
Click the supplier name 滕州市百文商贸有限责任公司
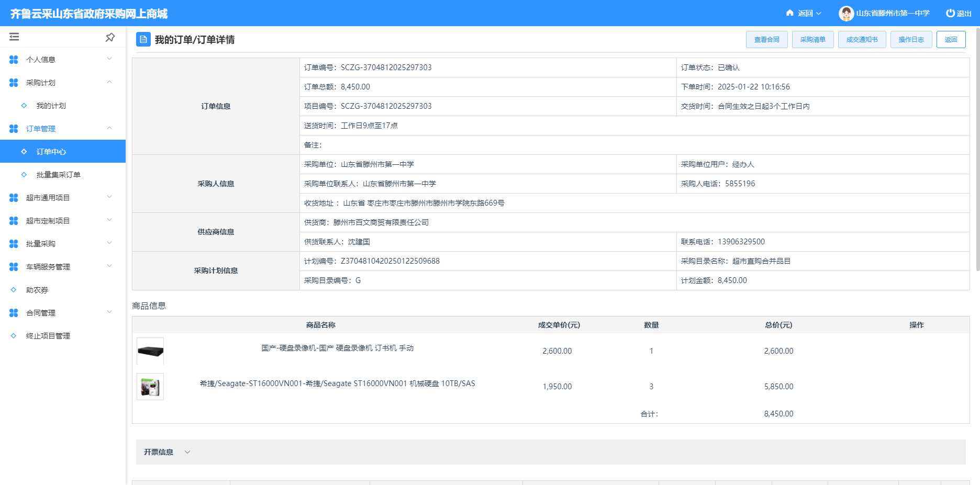pos(381,222)
